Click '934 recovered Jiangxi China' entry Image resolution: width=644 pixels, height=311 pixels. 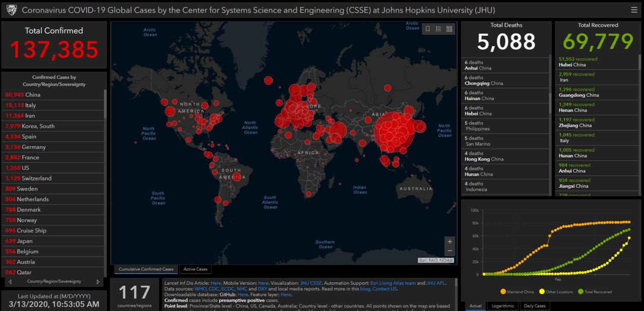pos(597,183)
